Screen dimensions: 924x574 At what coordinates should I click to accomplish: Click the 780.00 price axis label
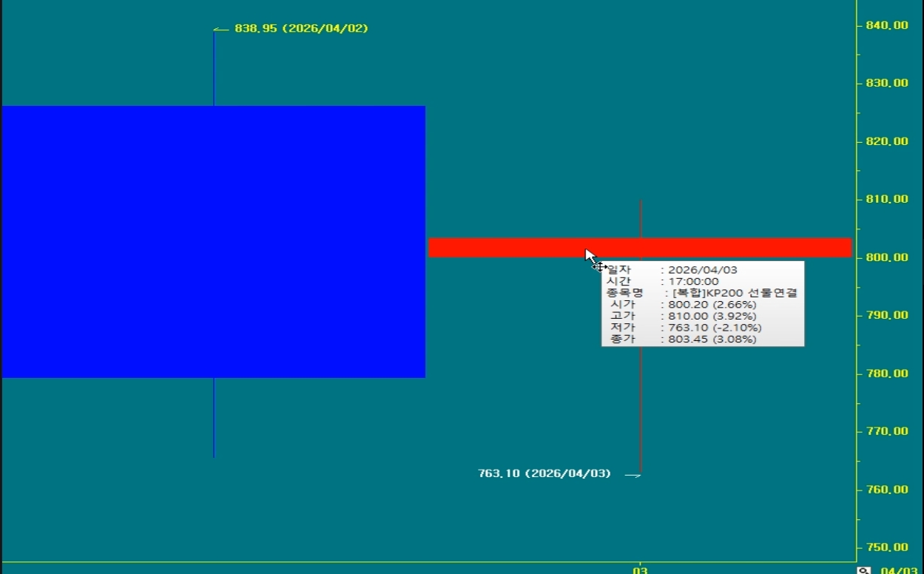(x=886, y=374)
